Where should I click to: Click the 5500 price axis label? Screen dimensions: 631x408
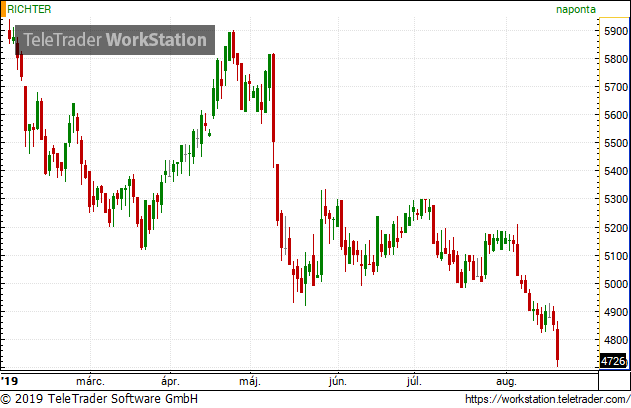616,143
